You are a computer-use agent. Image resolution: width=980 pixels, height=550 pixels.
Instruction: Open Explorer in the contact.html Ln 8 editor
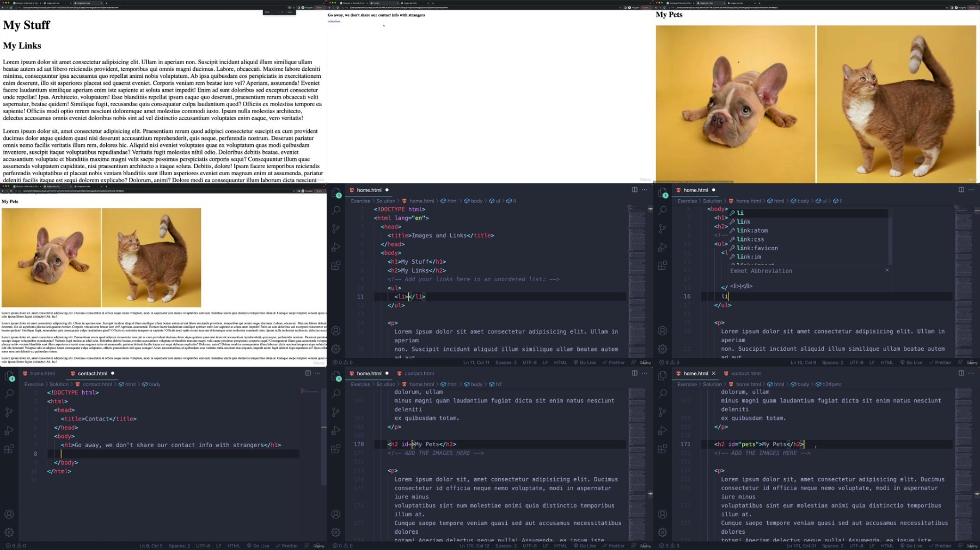pyautogui.click(x=9, y=376)
